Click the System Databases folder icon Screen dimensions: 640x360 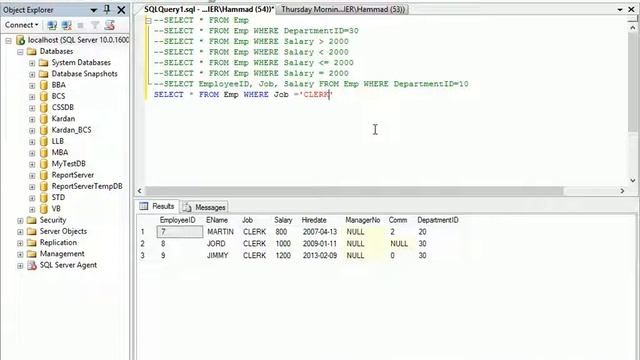click(x=43, y=62)
